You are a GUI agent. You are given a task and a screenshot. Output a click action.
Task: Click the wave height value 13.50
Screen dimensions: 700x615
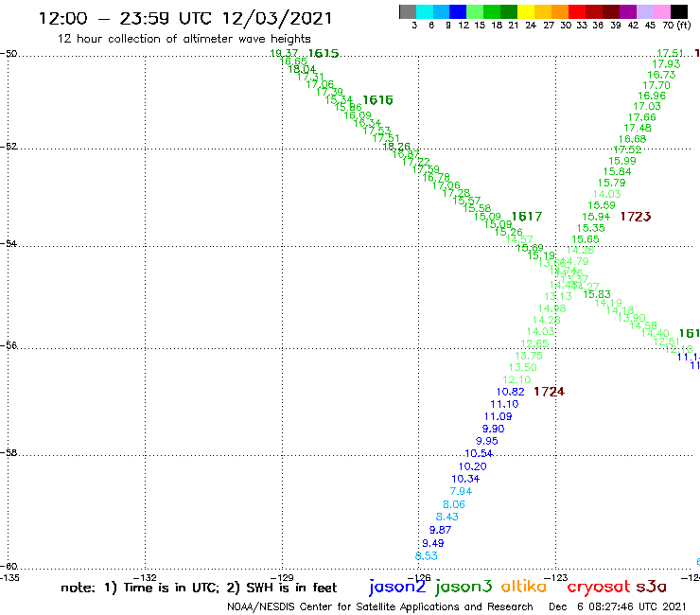point(523,367)
